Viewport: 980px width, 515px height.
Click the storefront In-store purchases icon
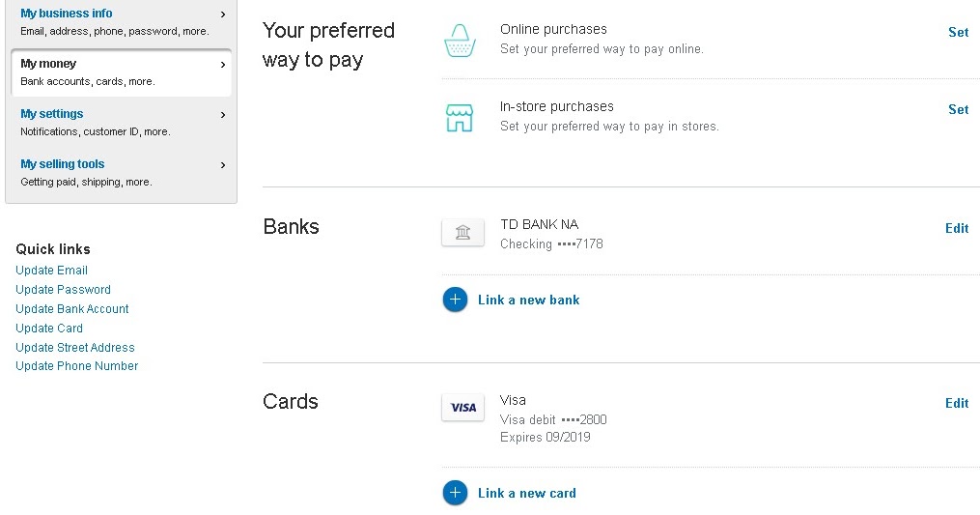pyautogui.click(x=460, y=118)
